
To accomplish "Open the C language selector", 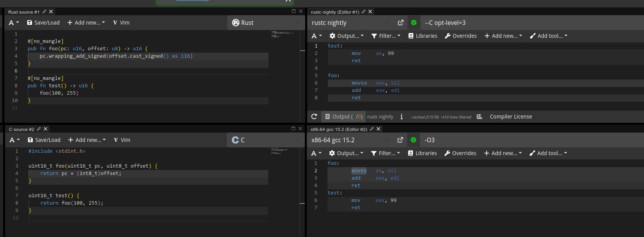I will click(265, 140).
